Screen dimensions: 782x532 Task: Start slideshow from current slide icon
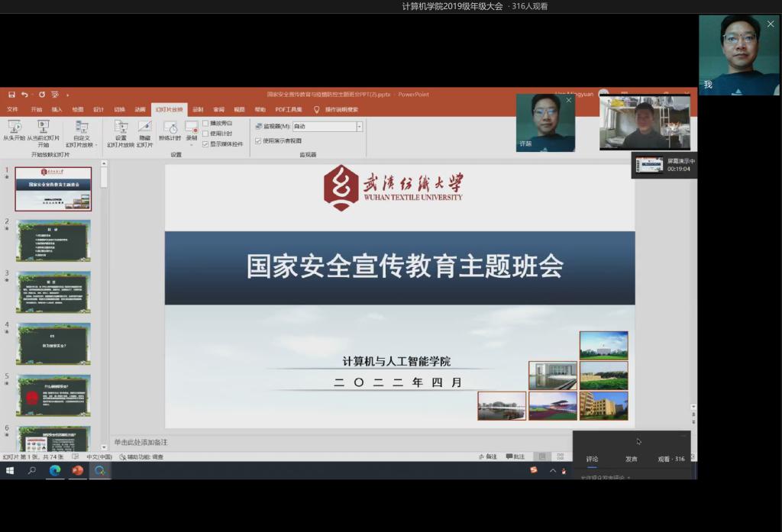[x=43, y=127]
